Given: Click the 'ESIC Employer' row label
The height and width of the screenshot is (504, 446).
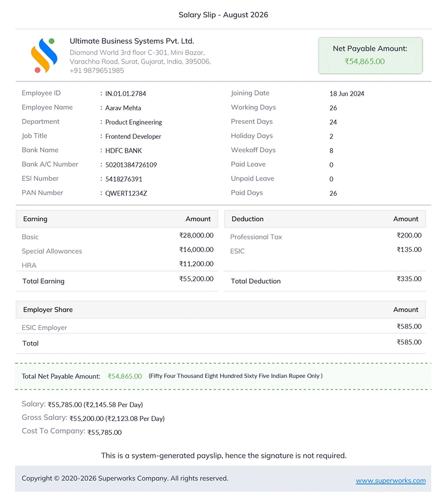Looking at the screenshot, I should 45,327.
